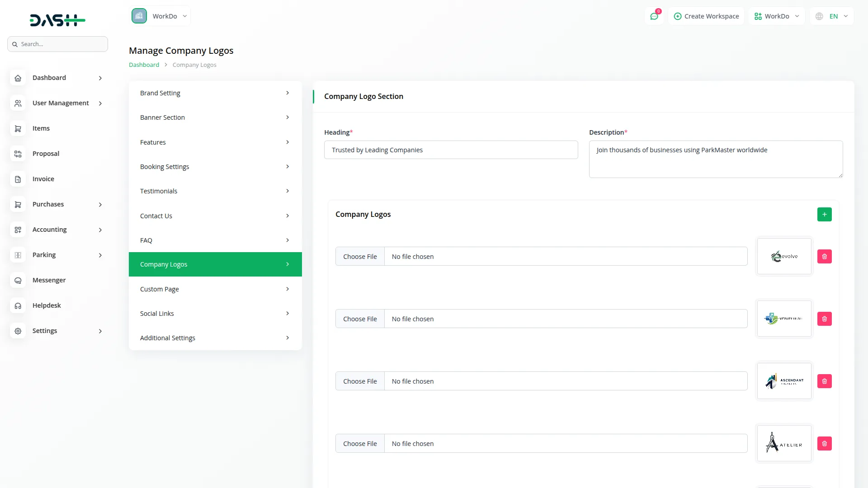This screenshot has height=488, width=868.
Task: Click the Invoice document icon
Action: (x=18, y=179)
